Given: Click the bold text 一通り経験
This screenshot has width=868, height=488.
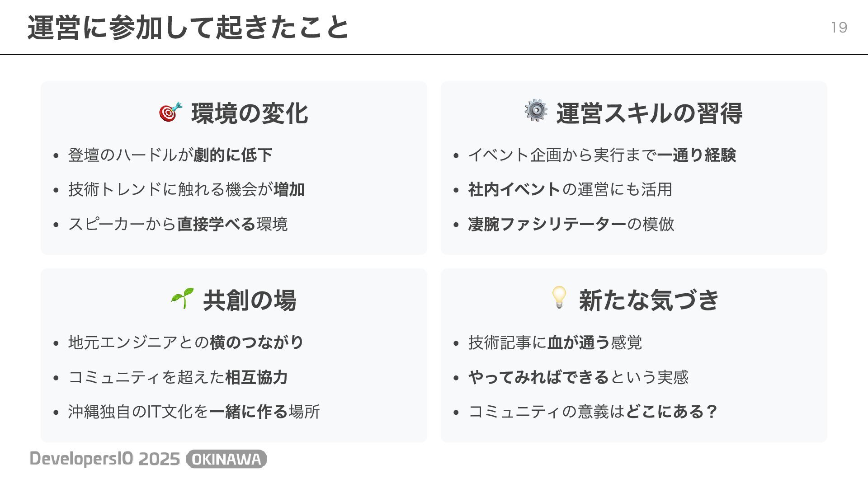Looking at the screenshot, I should [697, 155].
